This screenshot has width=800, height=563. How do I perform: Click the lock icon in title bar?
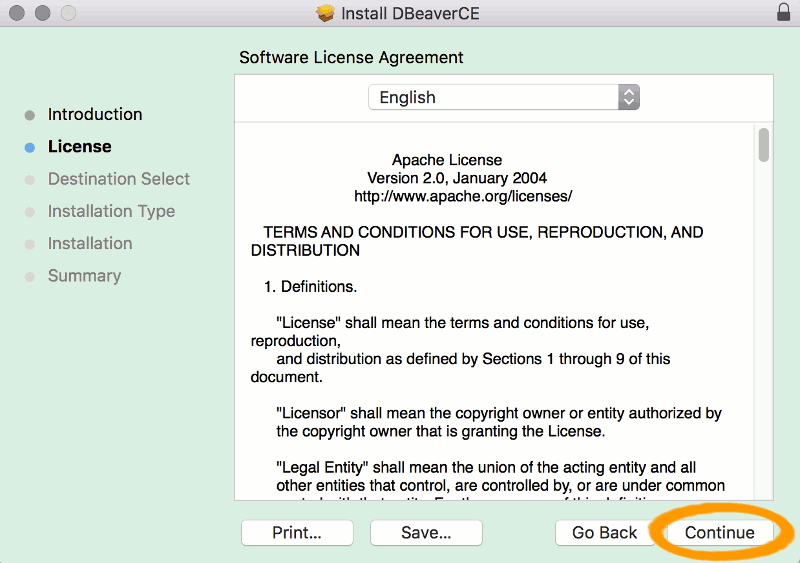[x=783, y=12]
